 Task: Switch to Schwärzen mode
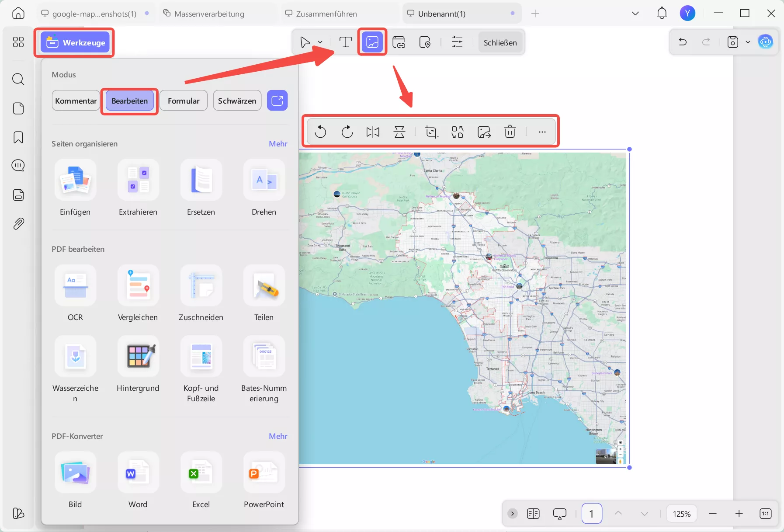point(237,101)
